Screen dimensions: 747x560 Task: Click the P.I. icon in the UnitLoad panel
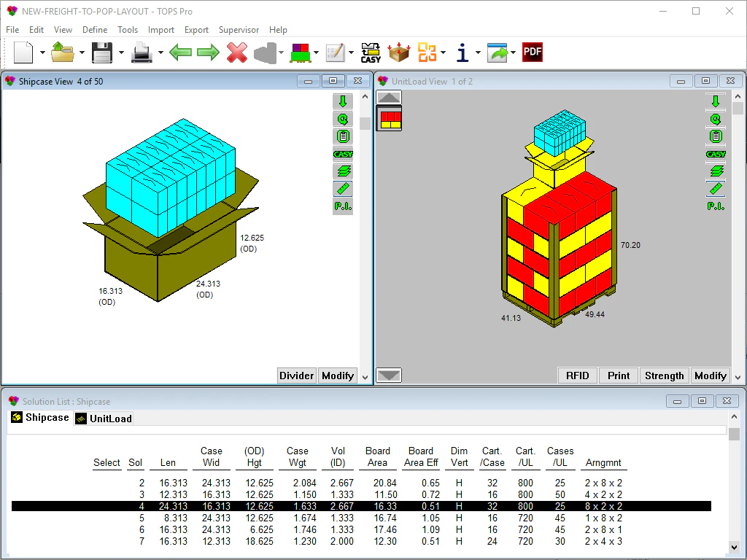(716, 206)
